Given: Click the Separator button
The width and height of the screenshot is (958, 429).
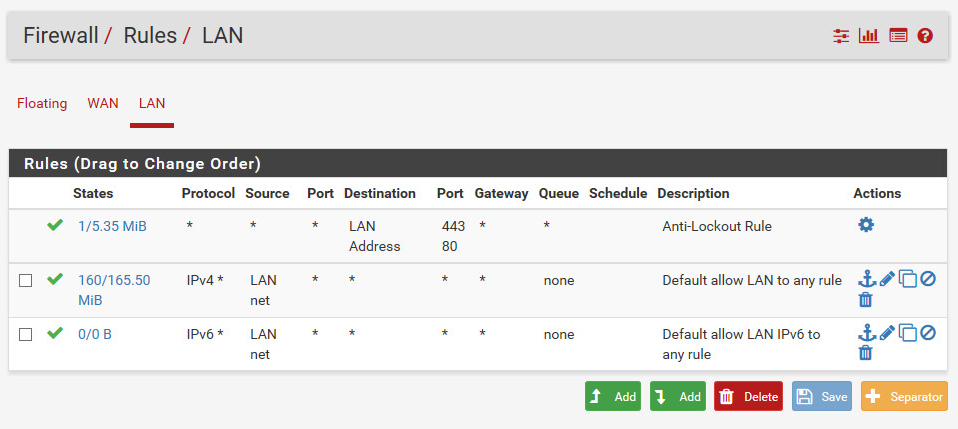Looking at the screenshot, I should tap(904, 397).
